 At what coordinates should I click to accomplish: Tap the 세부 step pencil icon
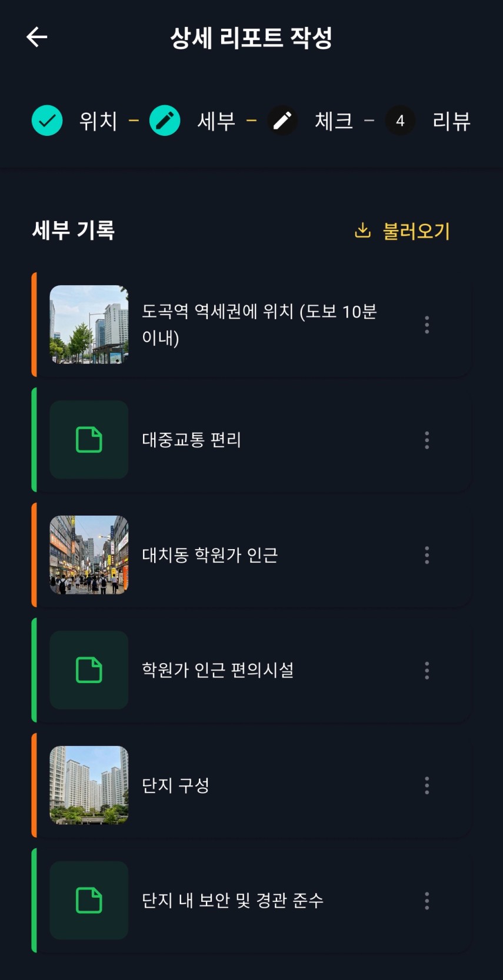click(x=165, y=121)
